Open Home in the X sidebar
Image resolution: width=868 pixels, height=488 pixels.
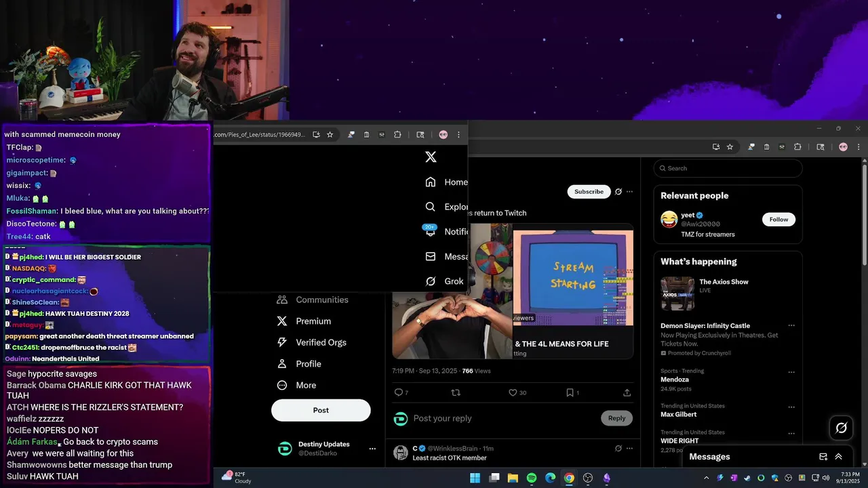pyautogui.click(x=446, y=182)
